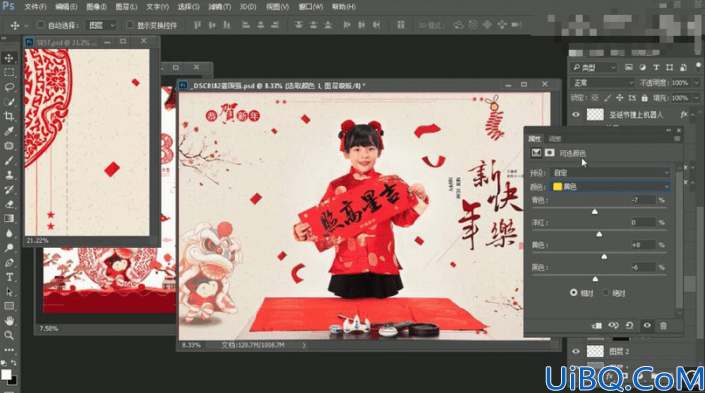Click the 青色 slider handle

pos(594,212)
